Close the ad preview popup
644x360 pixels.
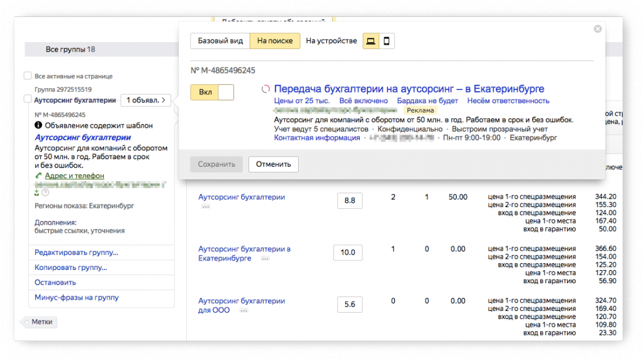[x=597, y=29]
